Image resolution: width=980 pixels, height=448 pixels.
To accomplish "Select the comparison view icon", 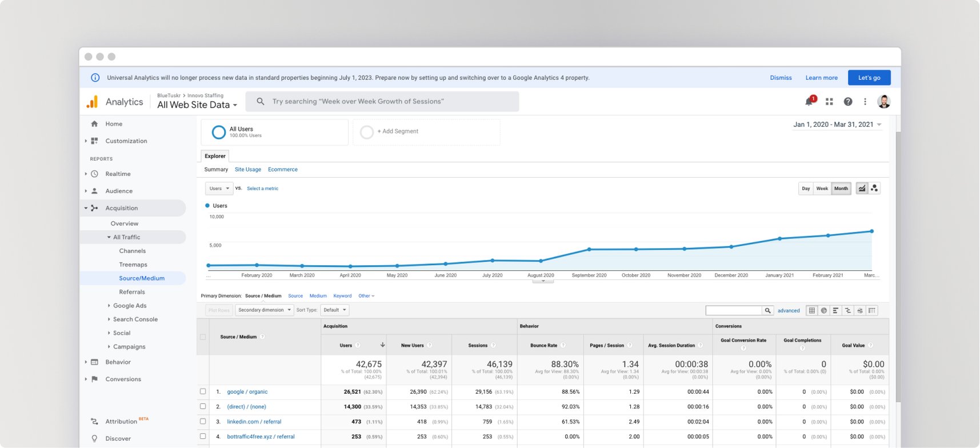I will tap(847, 310).
